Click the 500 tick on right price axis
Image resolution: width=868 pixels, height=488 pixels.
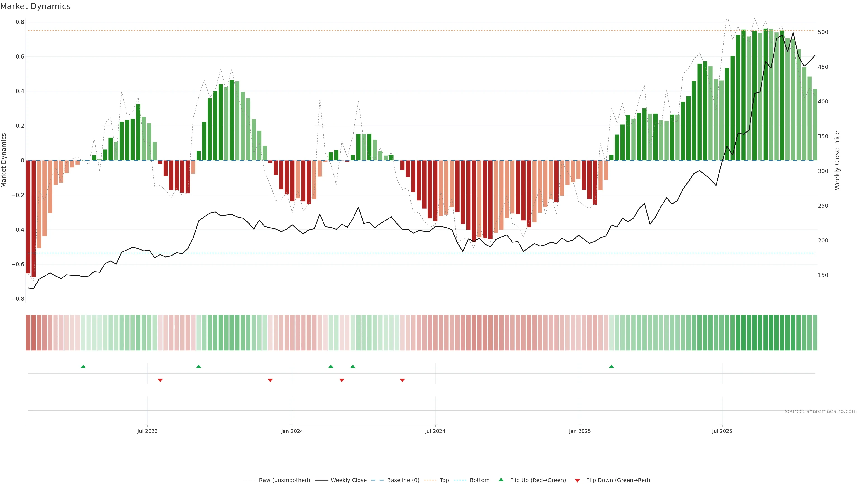(823, 32)
